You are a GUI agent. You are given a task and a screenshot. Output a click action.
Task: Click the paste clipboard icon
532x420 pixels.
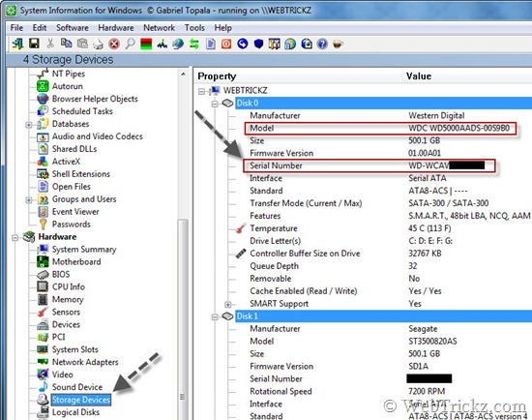[82, 44]
